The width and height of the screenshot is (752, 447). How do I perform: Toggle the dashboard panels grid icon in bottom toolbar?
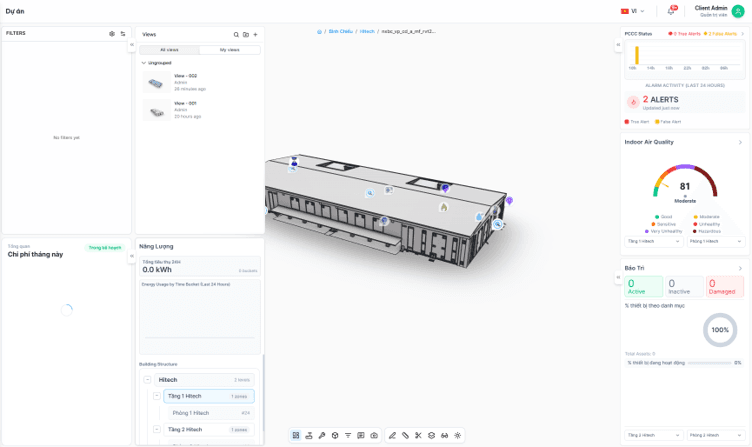click(296, 435)
